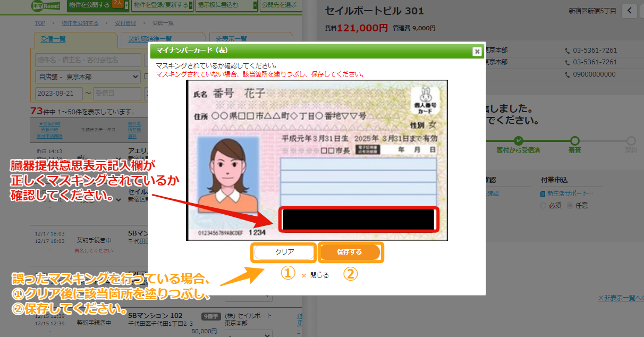Click the 保存する button

[x=350, y=252]
